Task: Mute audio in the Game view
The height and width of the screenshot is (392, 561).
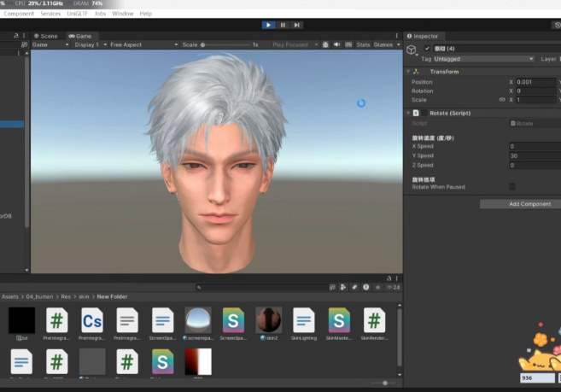Action: [337, 44]
